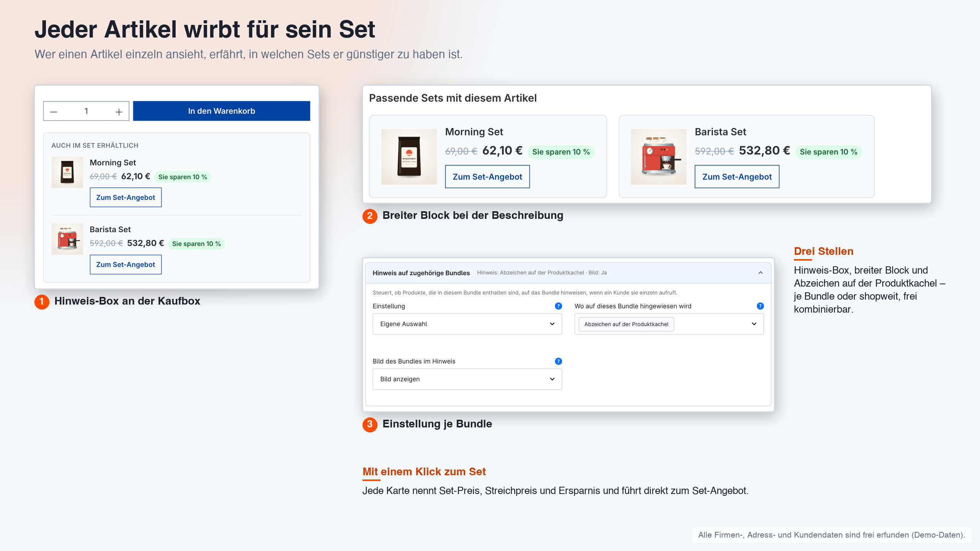Open Morning Set thumbnail in the Kaufbox hint
Image resolution: width=980 pixels, height=551 pixels.
[x=67, y=172]
